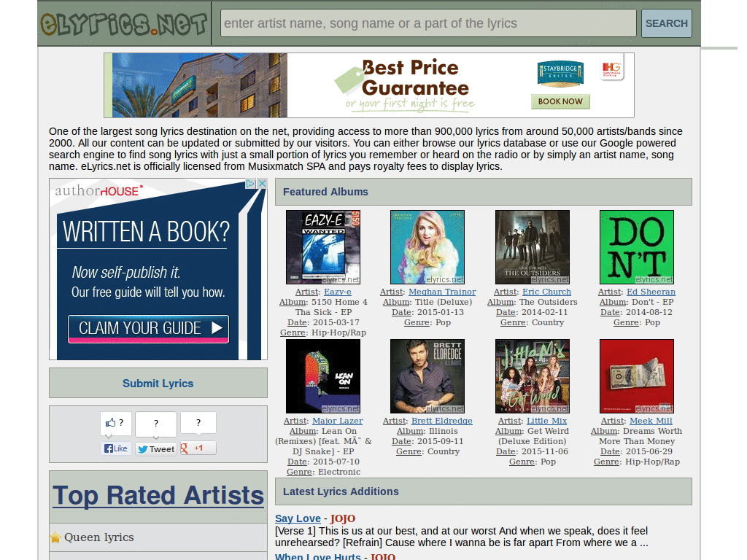747x560 pixels.
Task: Click the star icon beside Queen lyrics
Action: click(56, 537)
